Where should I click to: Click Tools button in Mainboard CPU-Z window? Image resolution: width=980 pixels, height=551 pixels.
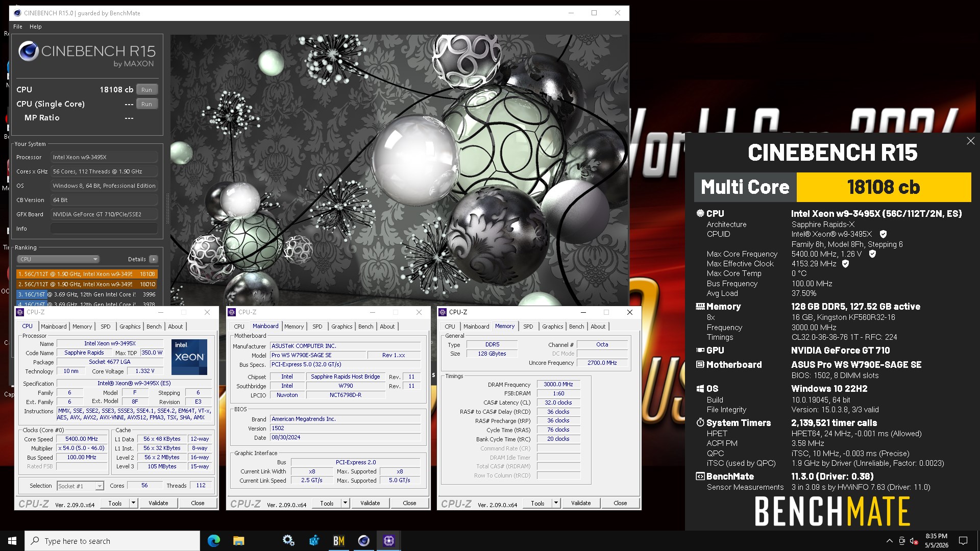coord(327,503)
